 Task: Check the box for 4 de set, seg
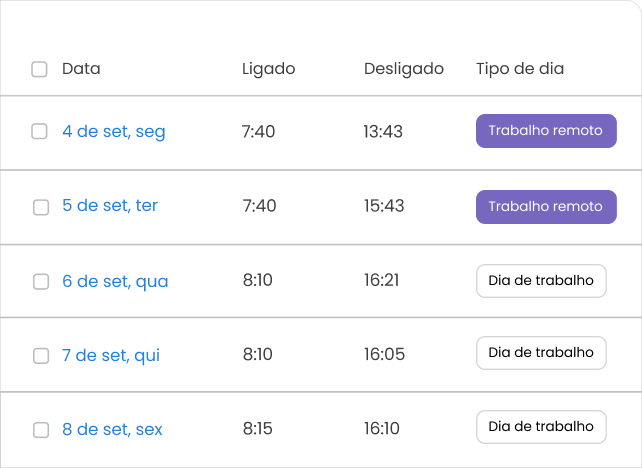click(40, 131)
